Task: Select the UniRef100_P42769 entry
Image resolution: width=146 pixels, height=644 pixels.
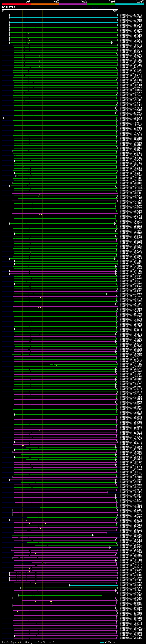Action: point(131,499)
